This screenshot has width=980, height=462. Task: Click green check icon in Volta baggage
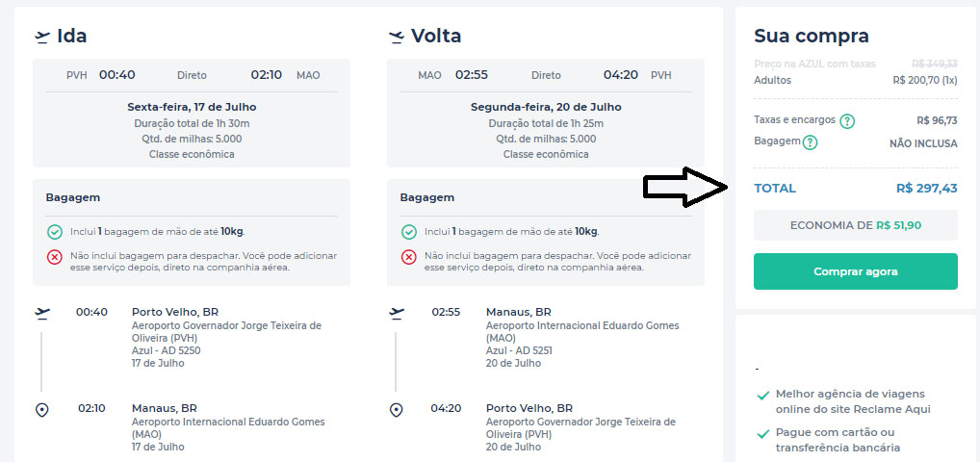pos(409,232)
